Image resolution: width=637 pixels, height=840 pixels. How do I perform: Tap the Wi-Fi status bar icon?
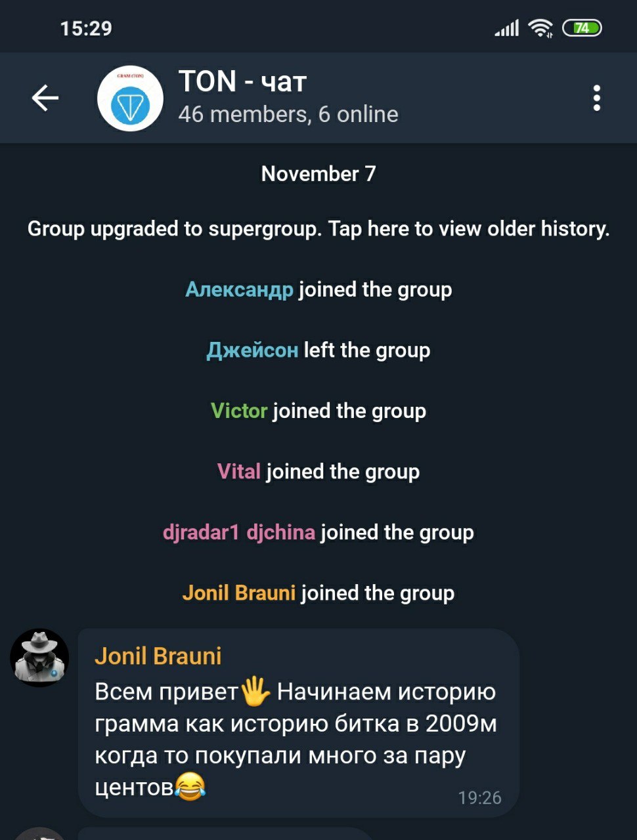(540, 28)
